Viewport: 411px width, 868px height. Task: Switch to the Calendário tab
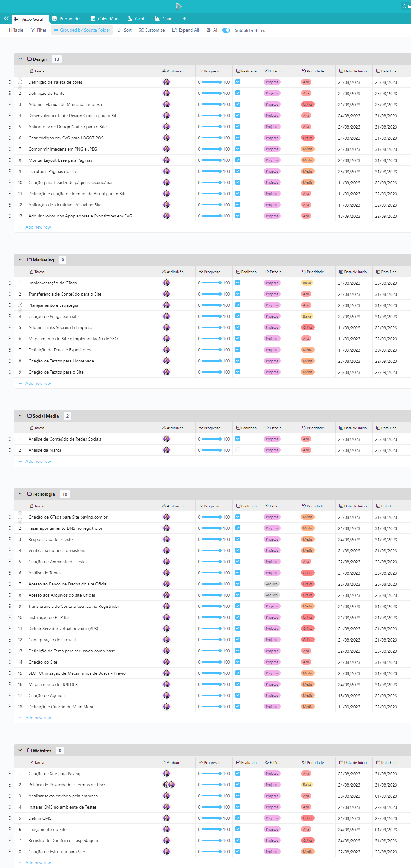click(104, 19)
